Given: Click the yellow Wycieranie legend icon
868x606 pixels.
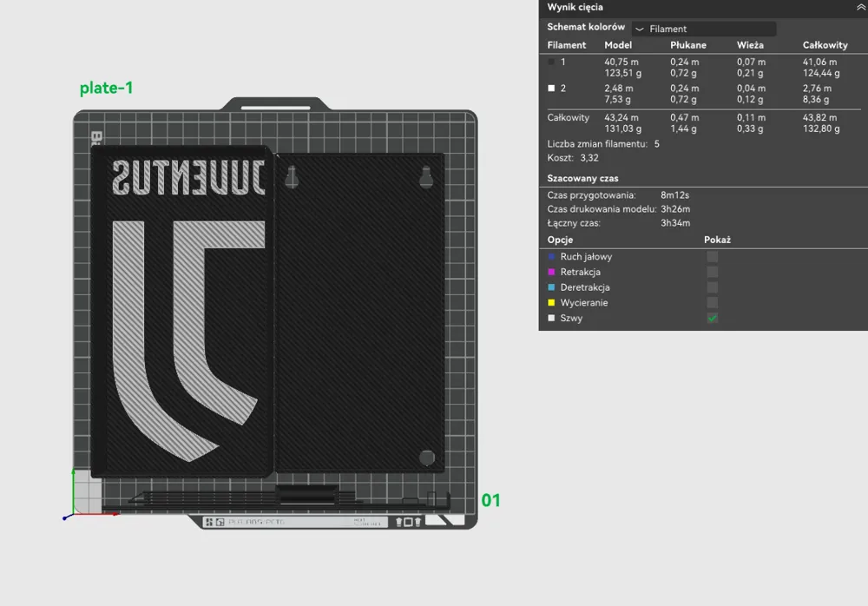Looking at the screenshot, I should click(550, 302).
